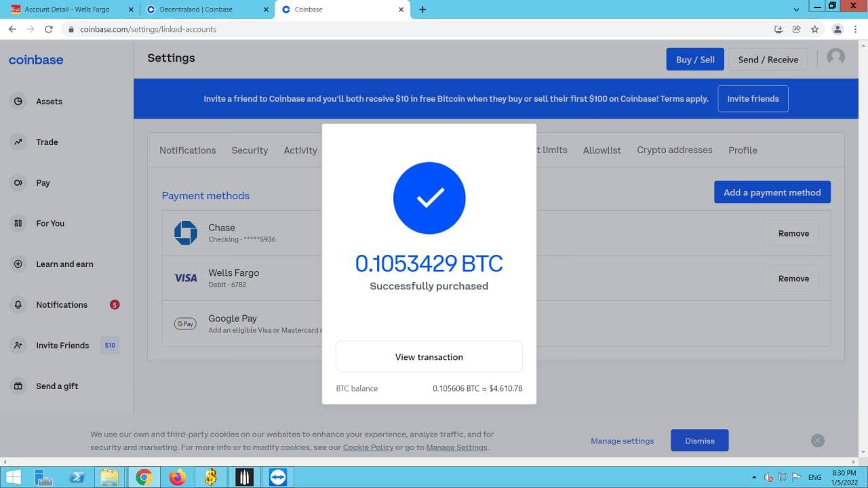Click the install app icon in address bar

pos(778,29)
